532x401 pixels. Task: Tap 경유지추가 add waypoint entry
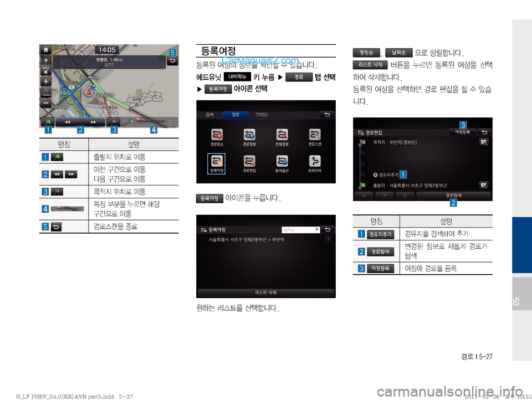click(386, 175)
